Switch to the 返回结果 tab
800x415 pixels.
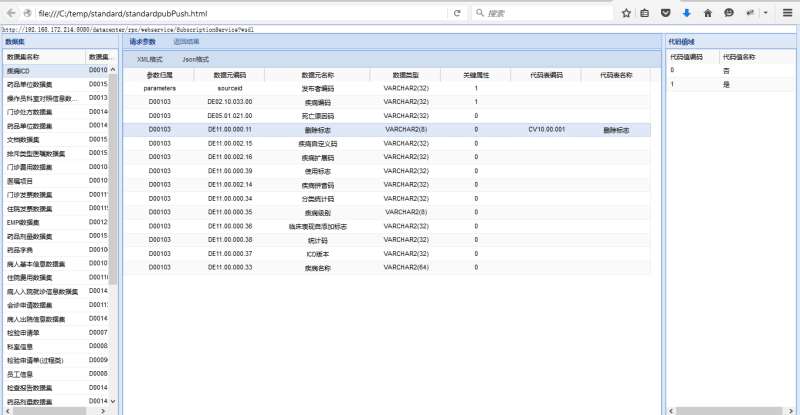(x=186, y=43)
